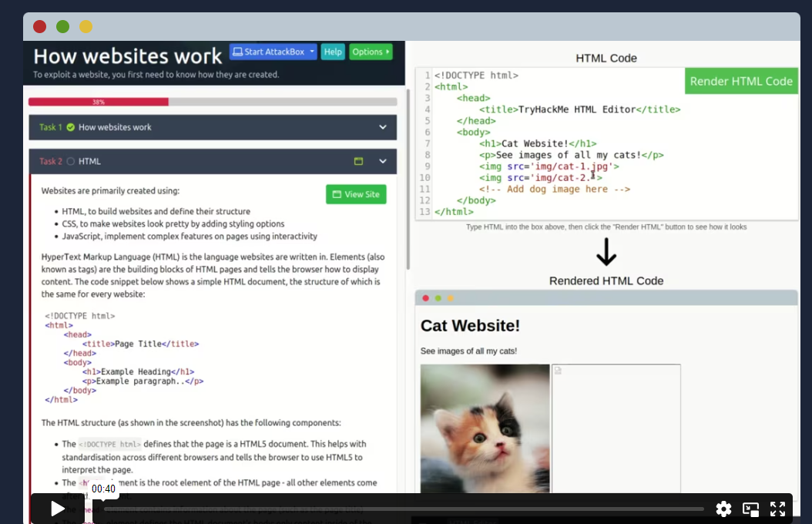Click code line 10 cat-2 image tag

click(x=541, y=177)
